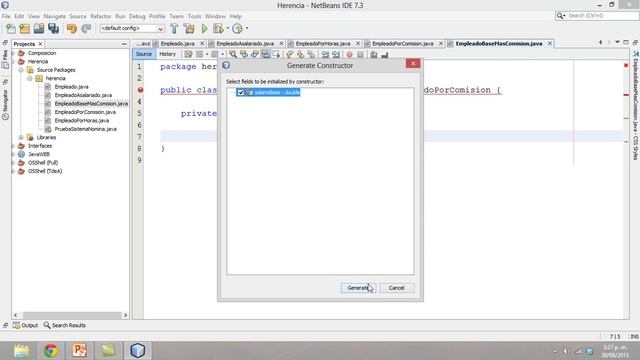The width and height of the screenshot is (640, 360).
Task: Click the Projects panel horizontal scrollbar
Action: click(72, 315)
